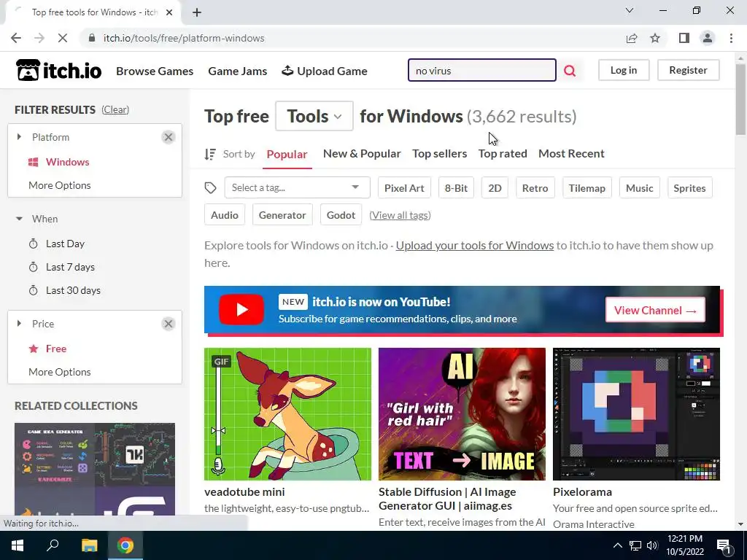Screen dimensions: 747x560
Task: Click the browser back arrow
Action: (16, 38)
